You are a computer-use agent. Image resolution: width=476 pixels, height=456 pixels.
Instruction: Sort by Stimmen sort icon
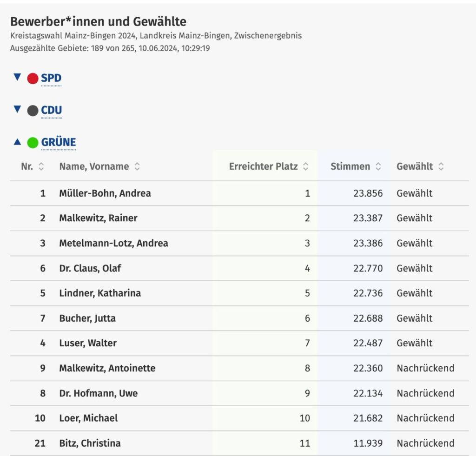point(378,166)
